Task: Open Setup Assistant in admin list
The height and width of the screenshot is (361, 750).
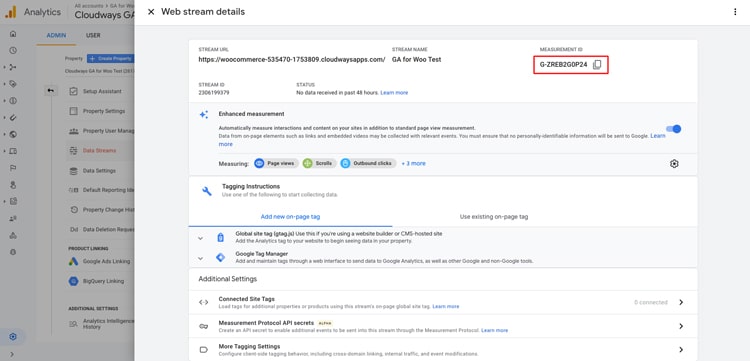Action: (102, 91)
